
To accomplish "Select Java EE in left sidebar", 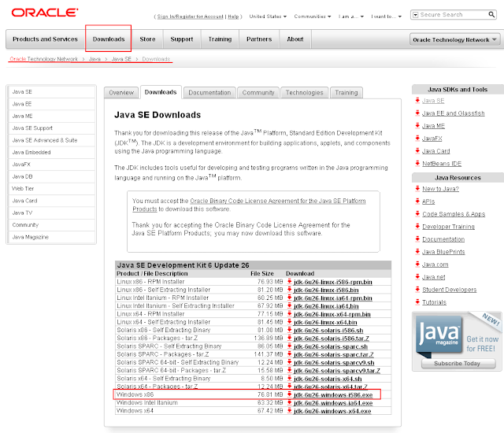I will pyautogui.click(x=51, y=104).
